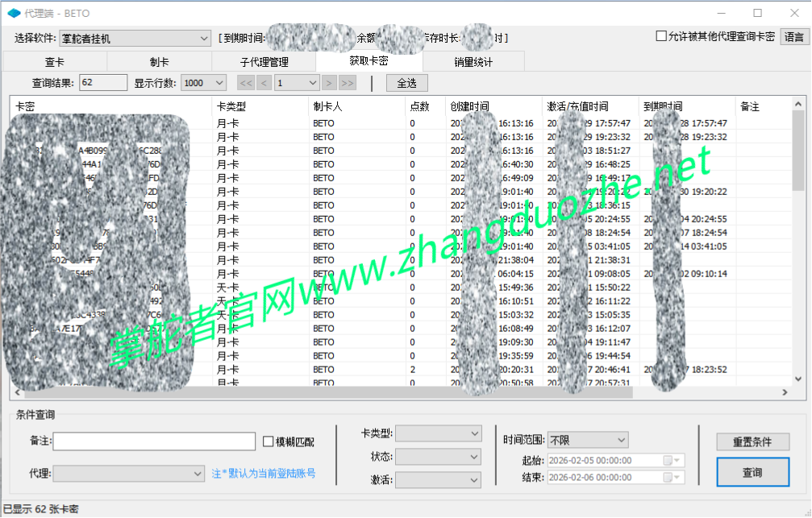Screen dimensions: 812x518
Task: Go to first page of results
Action: pos(246,83)
